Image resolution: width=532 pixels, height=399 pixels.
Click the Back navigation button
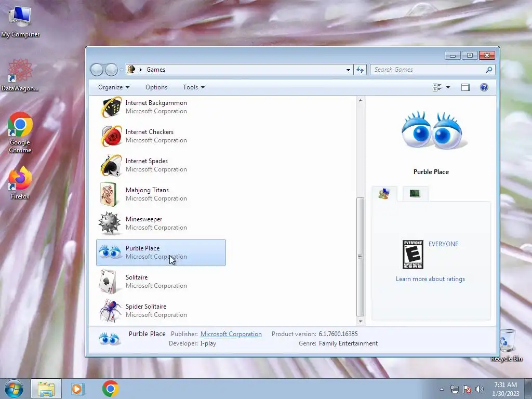pyautogui.click(x=97, y=70)
